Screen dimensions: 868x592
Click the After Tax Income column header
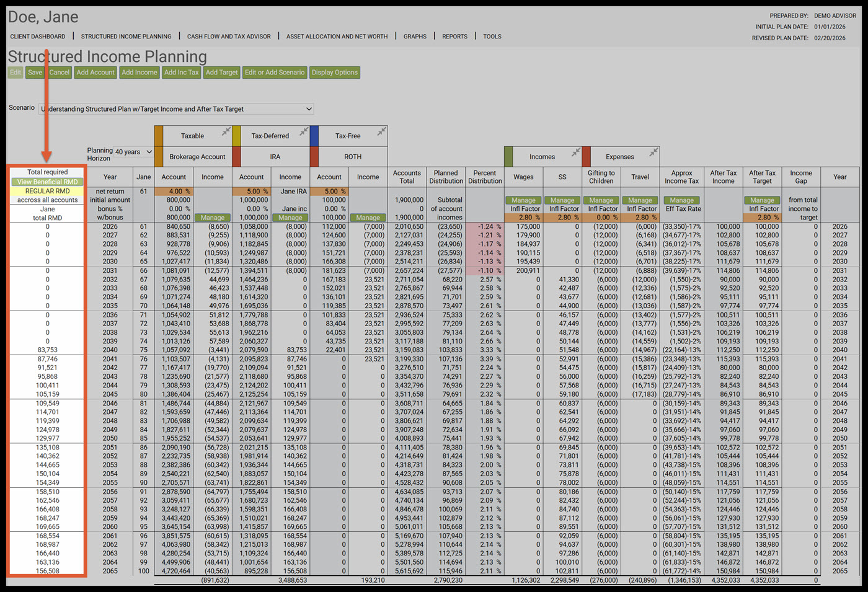(724, 177)
